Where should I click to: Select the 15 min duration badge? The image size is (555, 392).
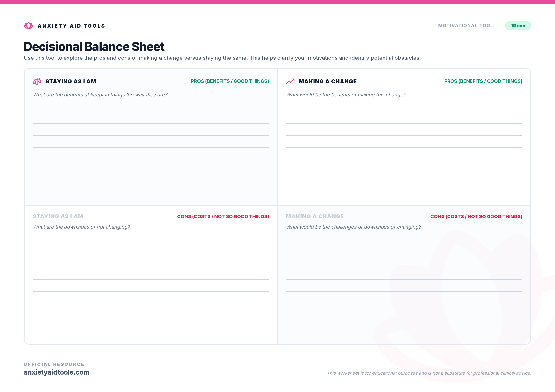tap(518, 25)
